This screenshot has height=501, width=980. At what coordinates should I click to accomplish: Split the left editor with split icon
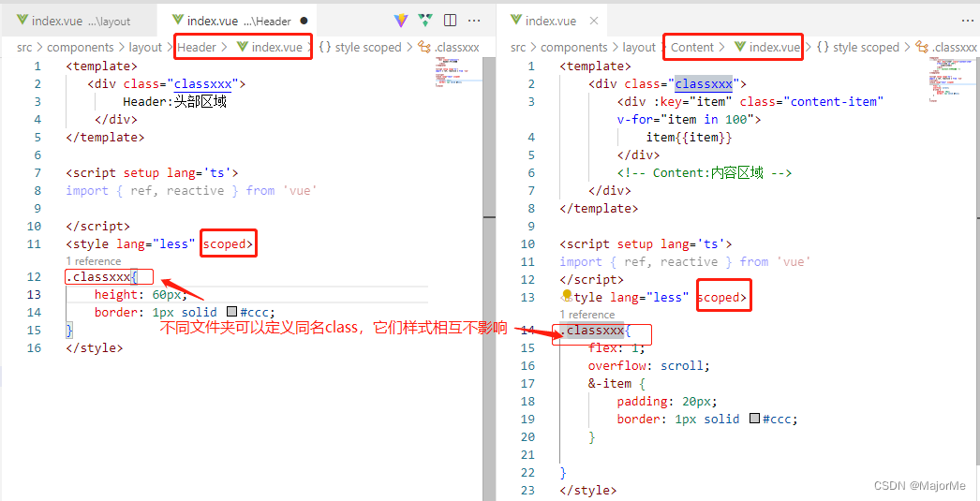[450, 21]
